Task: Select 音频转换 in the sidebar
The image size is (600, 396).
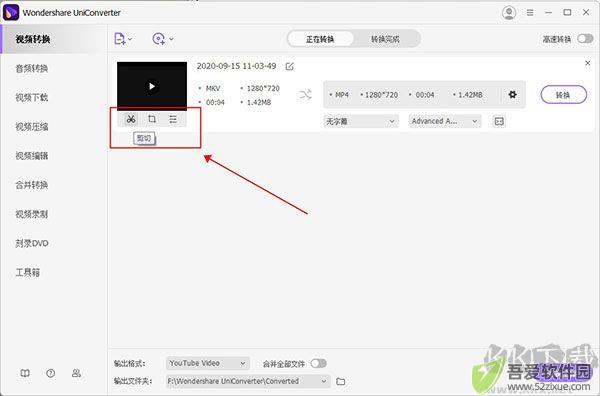Action: [x=32, y=68]
